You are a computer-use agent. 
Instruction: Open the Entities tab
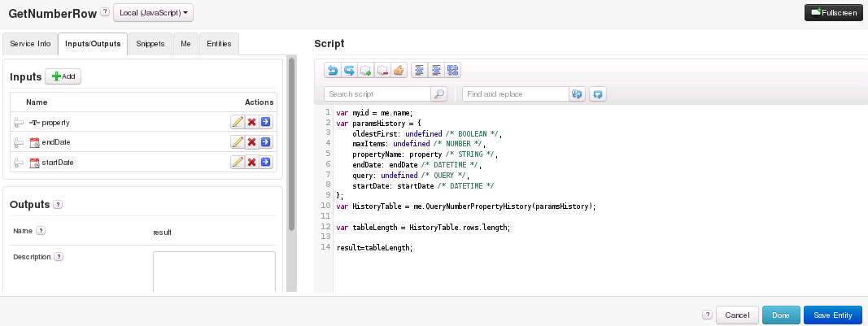click(219, 44)
